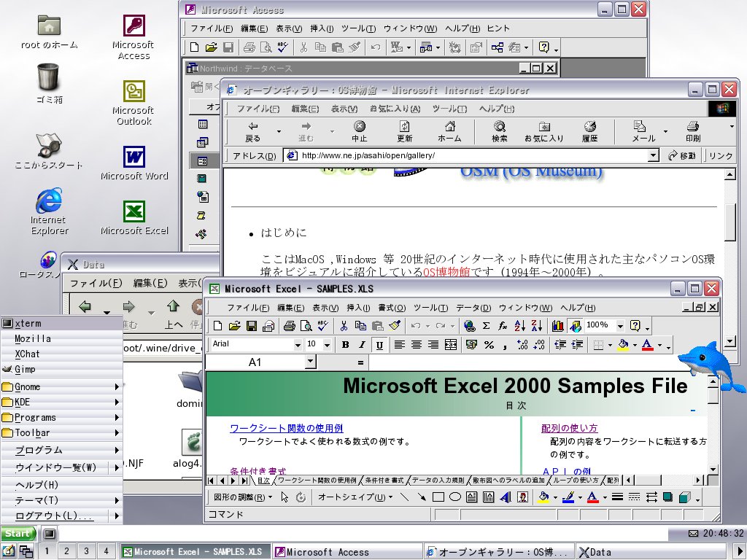The image size is (747, 560).
Task: Open the Window menu in Microsoft Access
Action: 410,28
